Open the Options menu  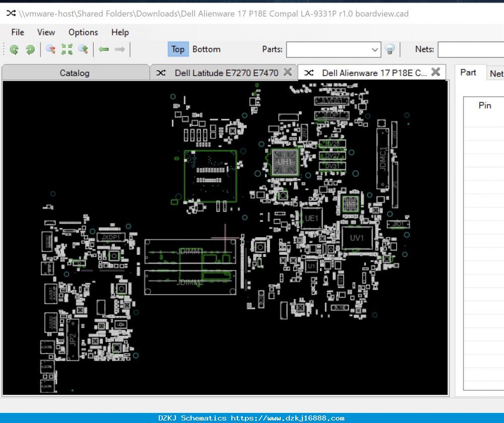tap(83, 32)
